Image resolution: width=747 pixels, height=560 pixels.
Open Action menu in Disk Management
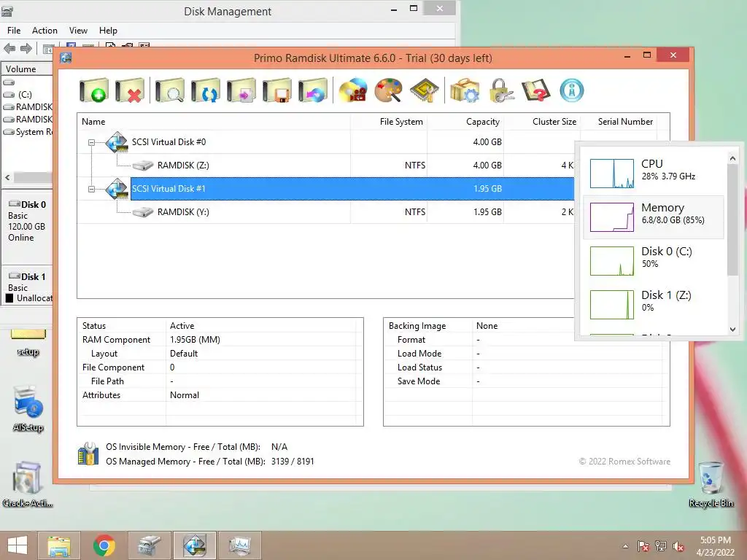[44, 31]
